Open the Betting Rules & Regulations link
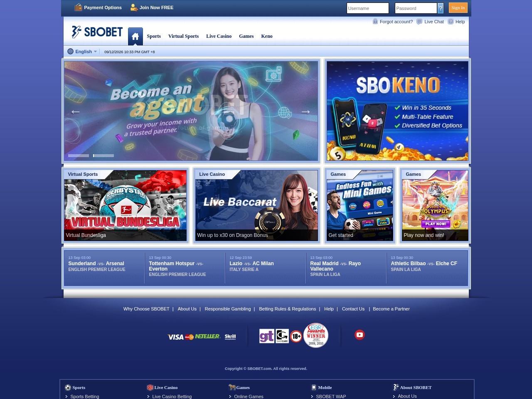The image size is (532, 399). (x=288, y=309)
